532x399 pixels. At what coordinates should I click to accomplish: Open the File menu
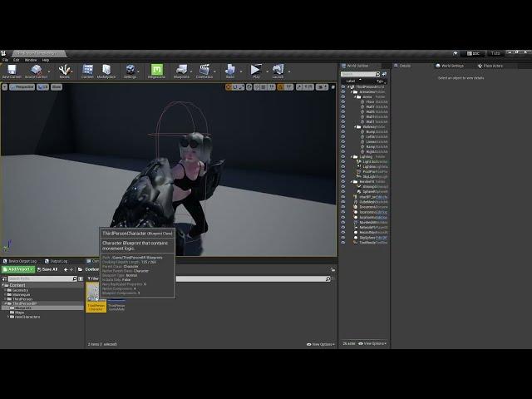click(6, 60)
